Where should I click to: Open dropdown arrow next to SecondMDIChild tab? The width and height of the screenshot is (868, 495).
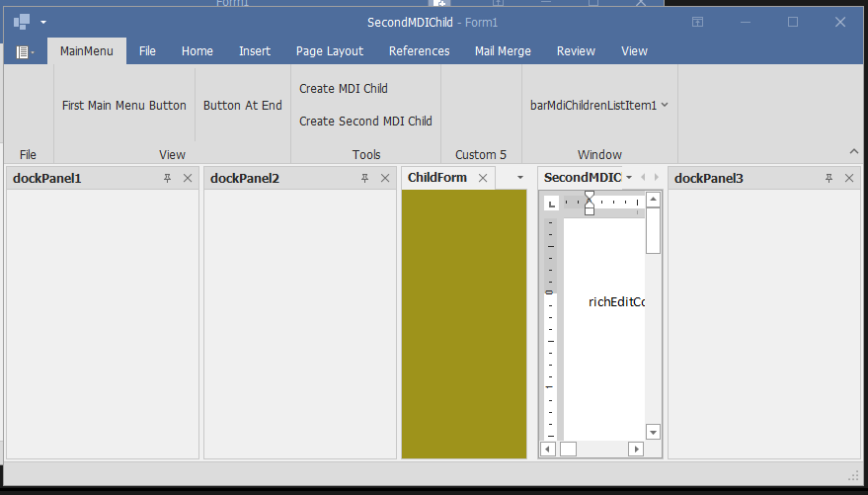[629, 177]
